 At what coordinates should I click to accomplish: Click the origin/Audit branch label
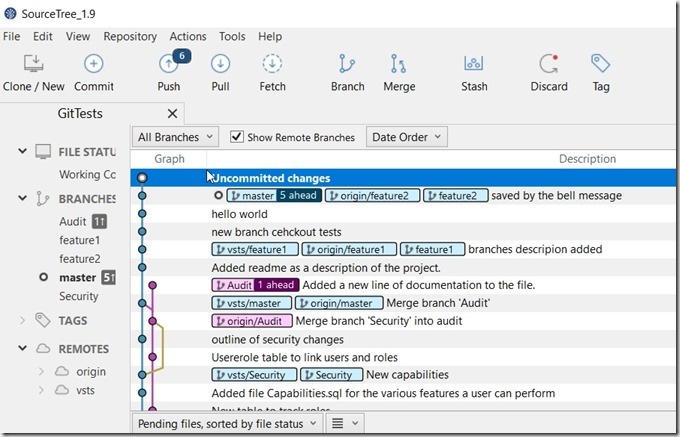click(252, 321)
